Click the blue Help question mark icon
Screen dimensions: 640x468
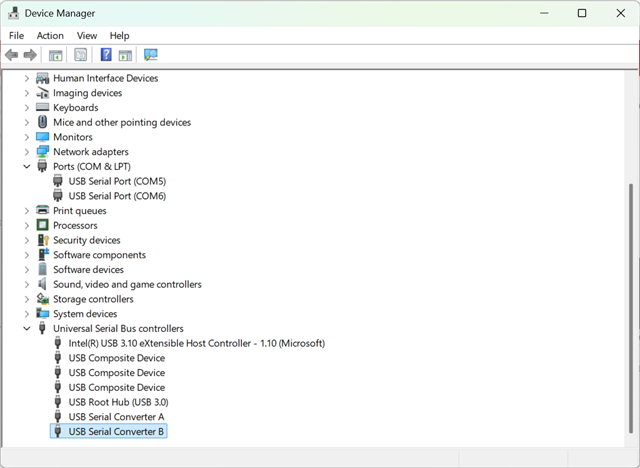coord(106,54)
